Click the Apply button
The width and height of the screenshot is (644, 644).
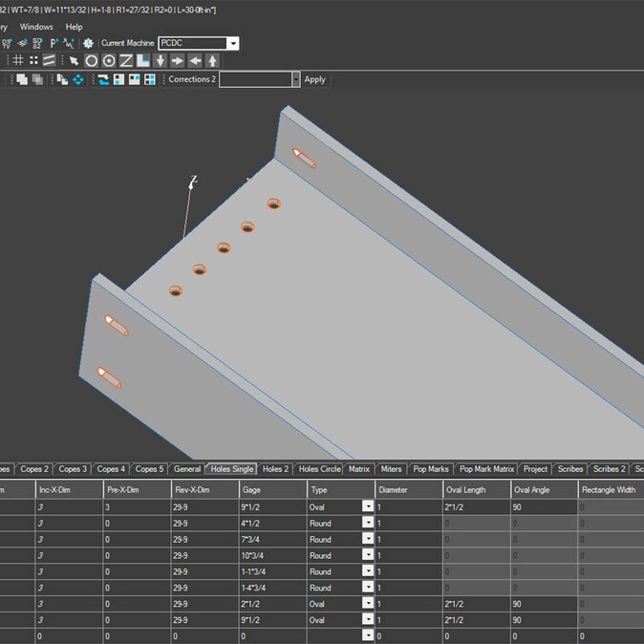click(315, 79)
